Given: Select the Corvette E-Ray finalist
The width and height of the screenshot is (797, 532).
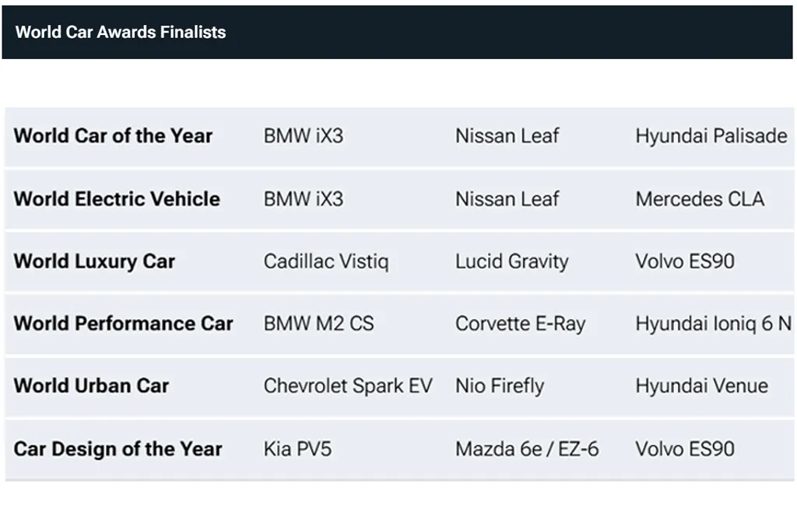Looking at the screenshot, I should point(520,324).
